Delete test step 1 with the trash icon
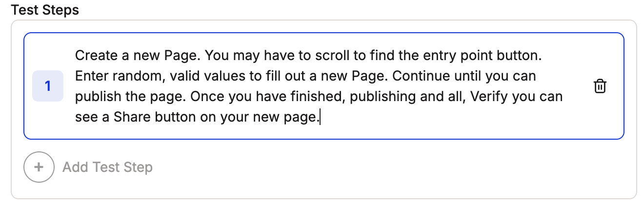The width and height of the screenshot is (644, 210). tap(600, 86)
